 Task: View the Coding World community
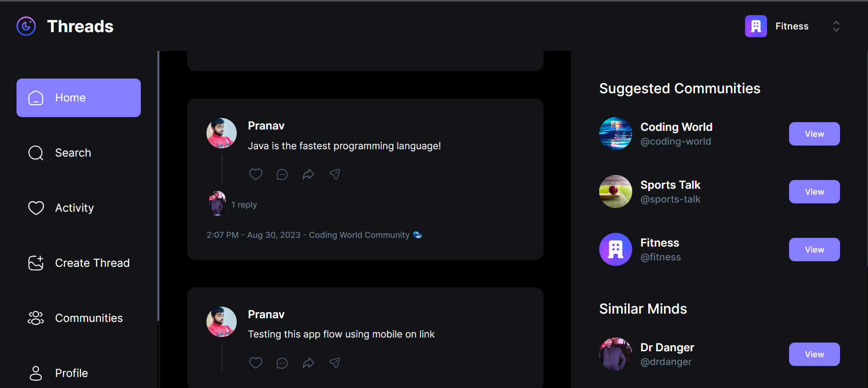click(x=814, y=134)
